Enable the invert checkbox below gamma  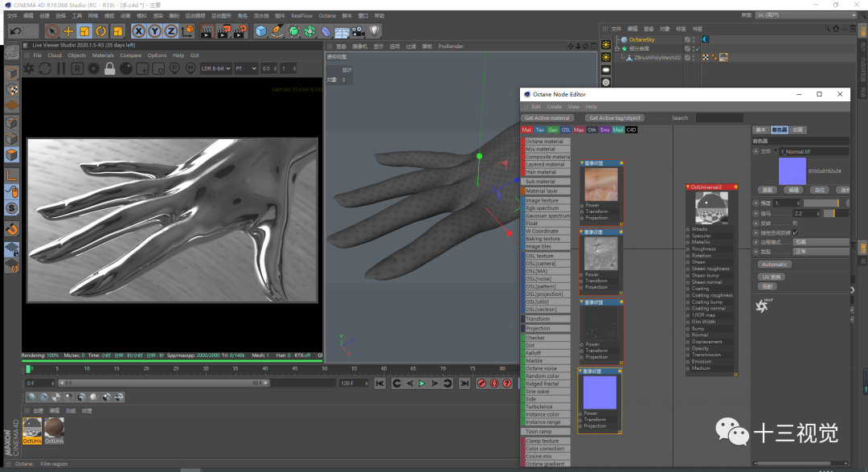coord(796,224)
